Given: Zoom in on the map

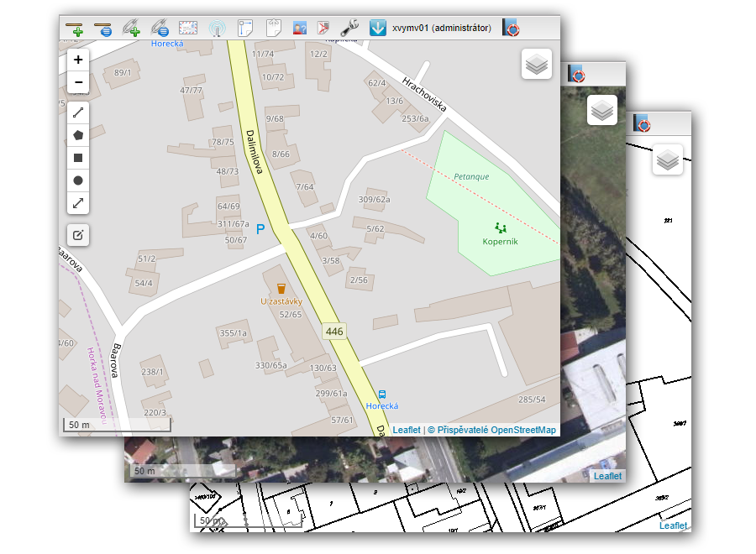Looking at the screenshot, I should click(78, 60).
